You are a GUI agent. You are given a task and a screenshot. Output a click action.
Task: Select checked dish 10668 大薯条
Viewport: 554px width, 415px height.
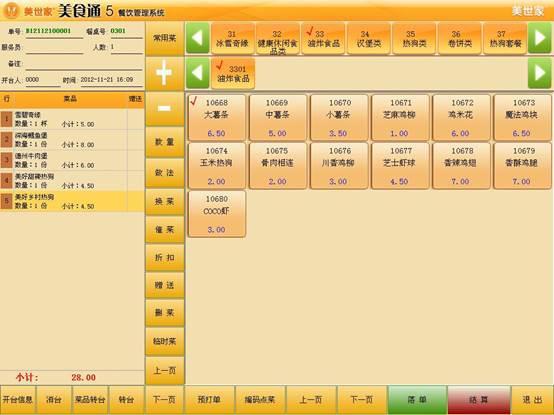(217, 118)
